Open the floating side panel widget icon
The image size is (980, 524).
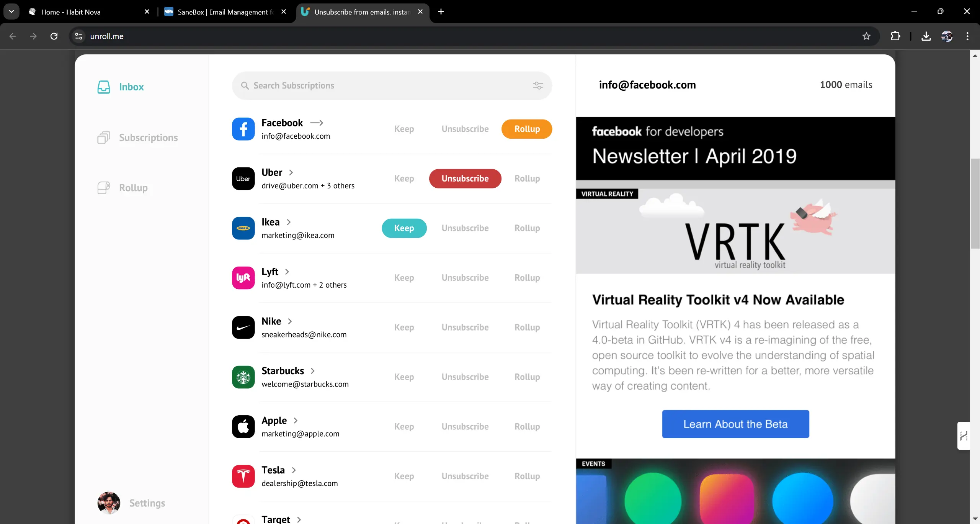click(964, 436)
